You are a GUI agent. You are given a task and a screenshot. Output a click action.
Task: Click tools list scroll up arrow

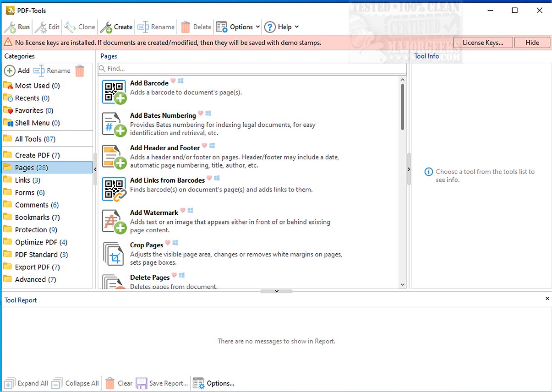pos(403,80)
